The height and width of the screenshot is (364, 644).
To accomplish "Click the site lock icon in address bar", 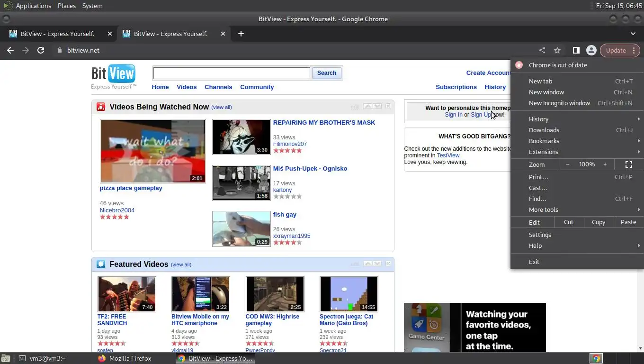I will (59, 50).
